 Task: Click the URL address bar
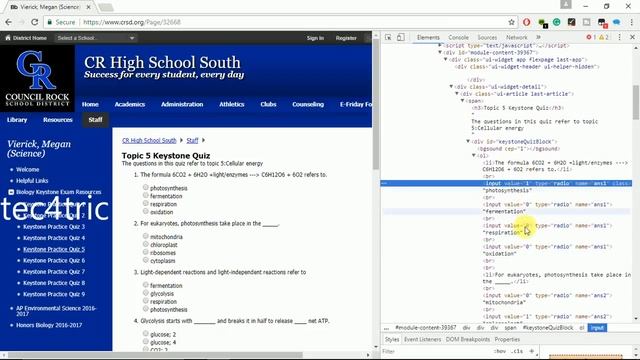[x=294, y=22]
